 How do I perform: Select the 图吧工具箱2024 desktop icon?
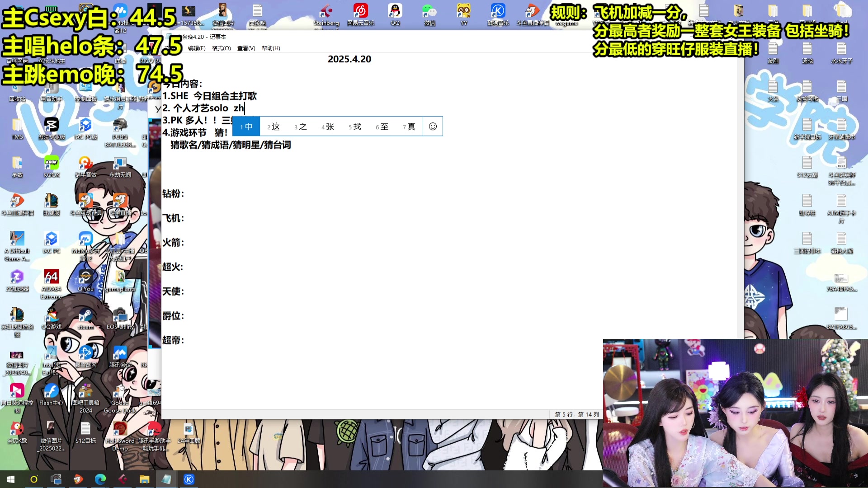(85, 398)
